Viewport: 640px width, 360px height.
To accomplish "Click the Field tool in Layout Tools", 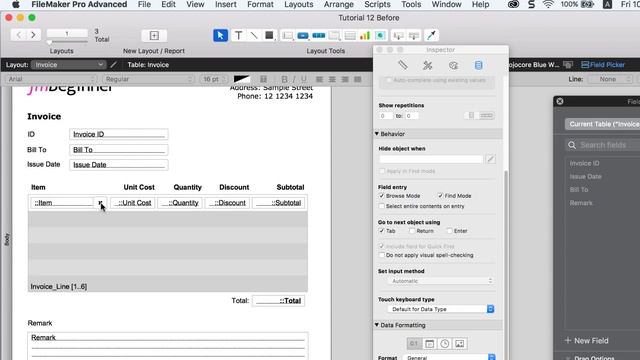I will pyautogui.click(x=398, y=36).
